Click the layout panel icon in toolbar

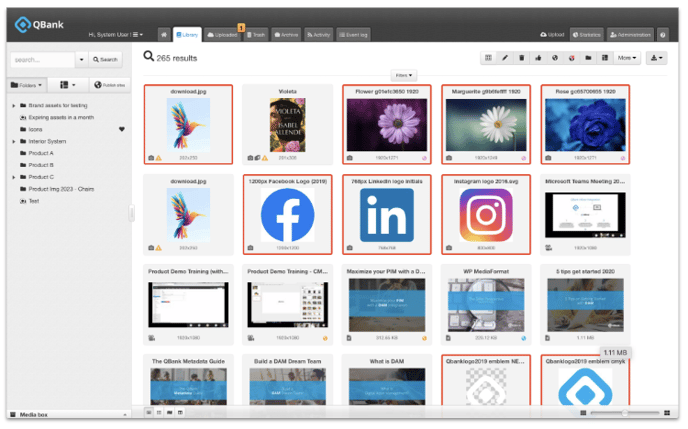point(605,58)
